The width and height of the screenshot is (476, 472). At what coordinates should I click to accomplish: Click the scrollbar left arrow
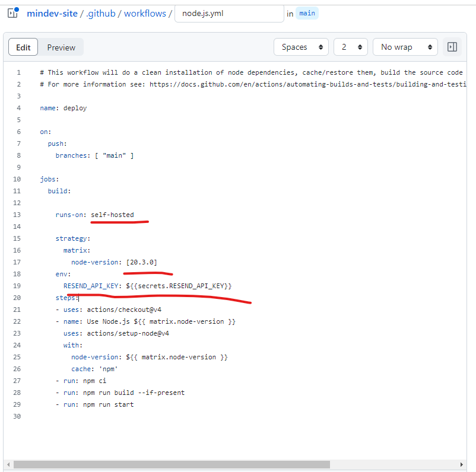click(x=8, y=464)
